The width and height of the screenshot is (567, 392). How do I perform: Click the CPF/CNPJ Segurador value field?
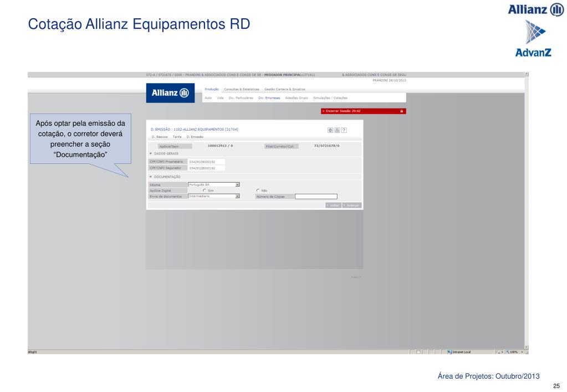(207, 168)
